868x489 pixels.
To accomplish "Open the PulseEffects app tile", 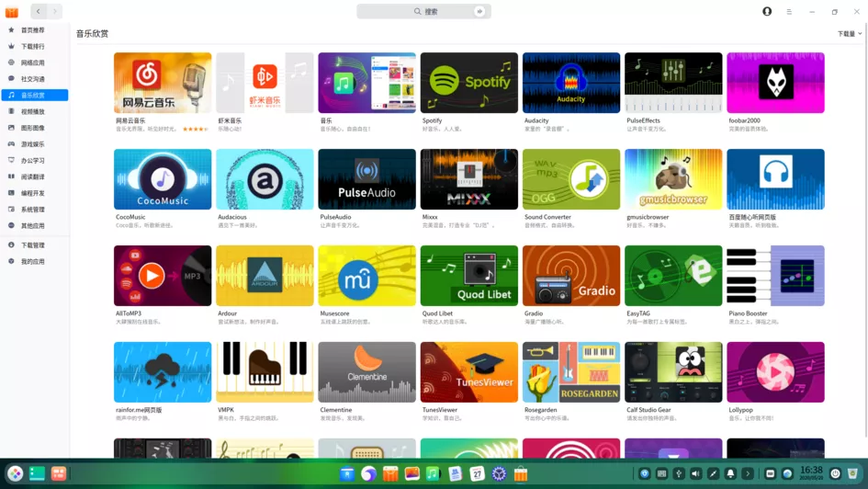I will 673,83.
